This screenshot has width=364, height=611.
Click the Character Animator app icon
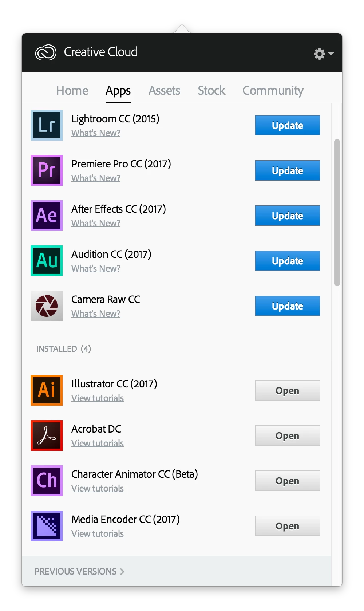(47, 481)
